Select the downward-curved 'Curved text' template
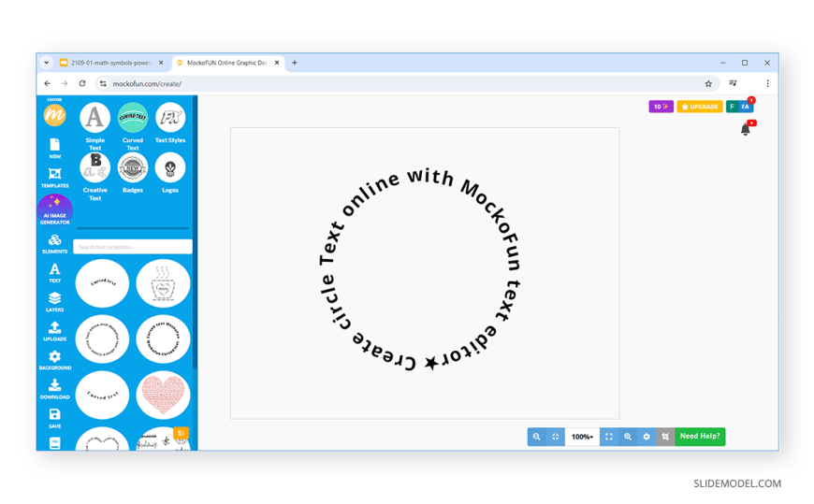This screenshot has height=504, width=814. 102,395
